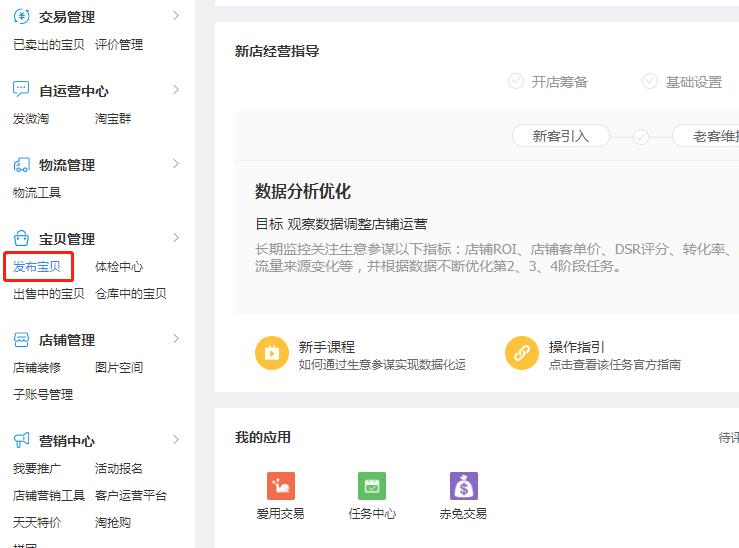
Task: Expand the 自运营中心 chevron arrow
Action: coord(176,90)
